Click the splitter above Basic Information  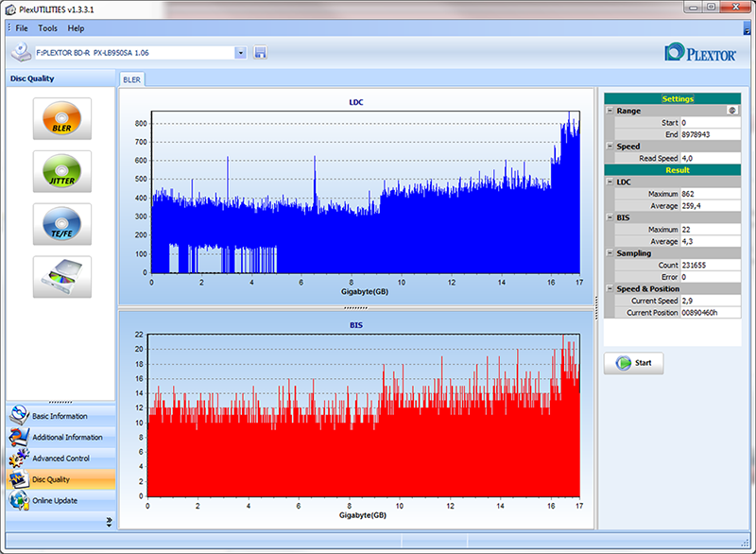pyautogui.click(x=60, y=402)
